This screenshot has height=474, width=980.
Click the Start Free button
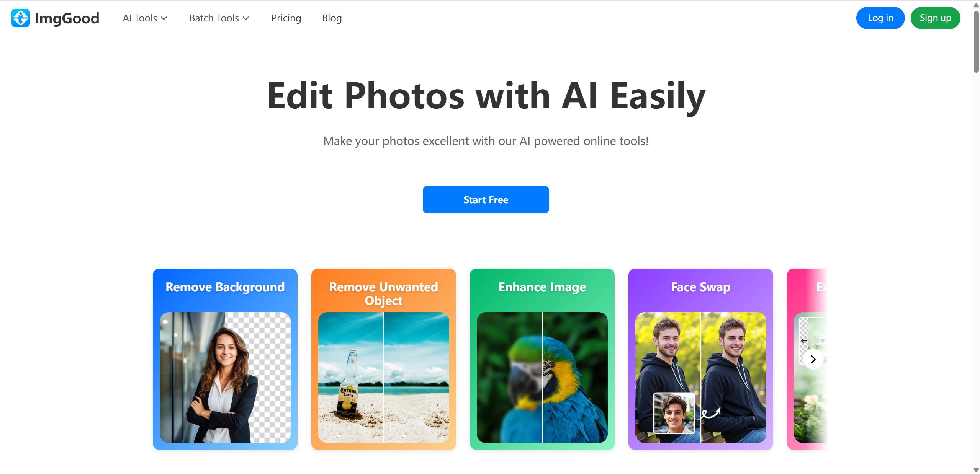[x=486, y=200]
